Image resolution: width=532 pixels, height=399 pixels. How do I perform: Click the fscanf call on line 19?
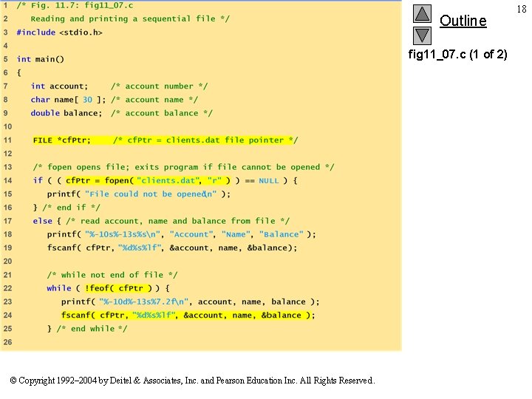click(x=172, y=248)
